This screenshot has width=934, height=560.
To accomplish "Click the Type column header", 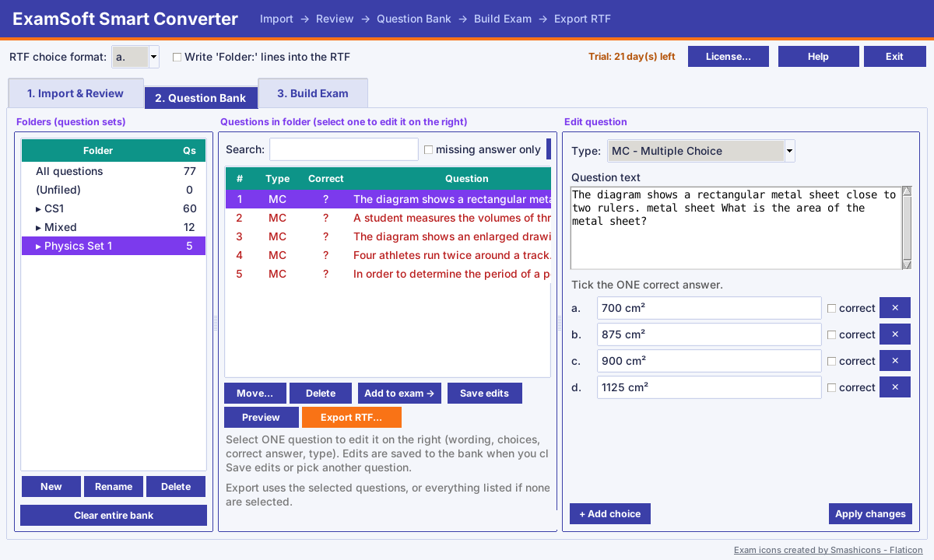I will point(278,179).
